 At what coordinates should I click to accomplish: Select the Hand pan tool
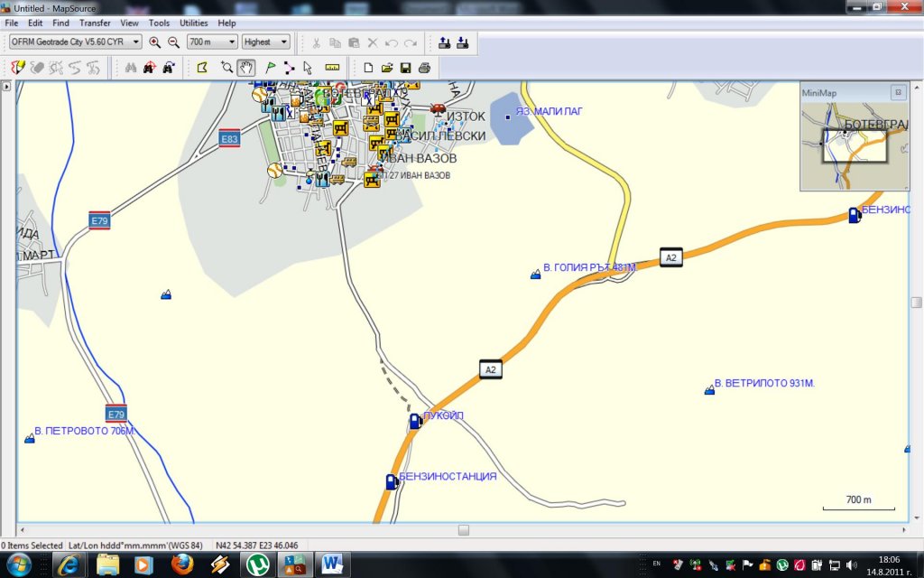coord(245,68)
